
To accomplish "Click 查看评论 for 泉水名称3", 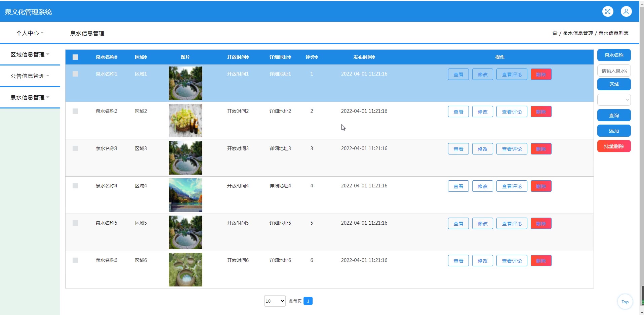I will coord(512,149).
